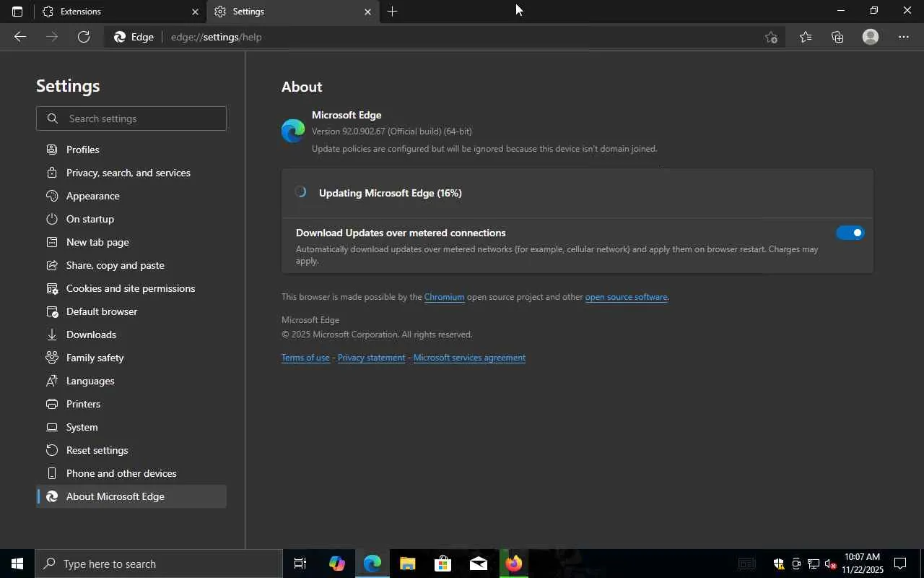924x578 pixels.
Task: Go to Cookies and site permissions
Action: (131, 288)
